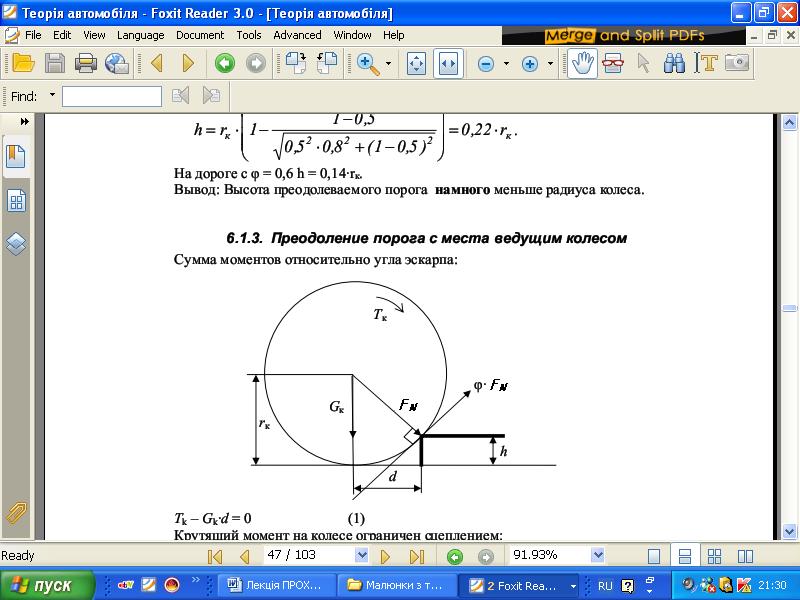This screenshot has width=800, height=600.
Task: Open the Document menu
Action: pyautogui.click(x=200, y=35)
